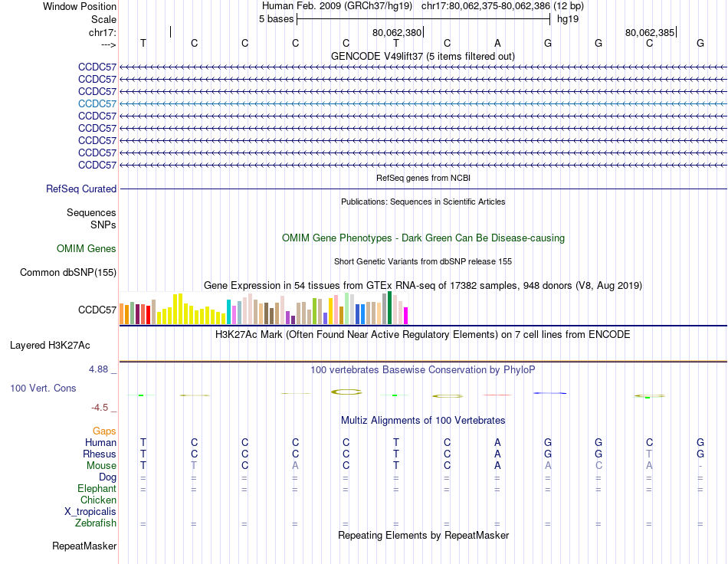Click base A in the chr17 sequence ruler row

[497, 43]
